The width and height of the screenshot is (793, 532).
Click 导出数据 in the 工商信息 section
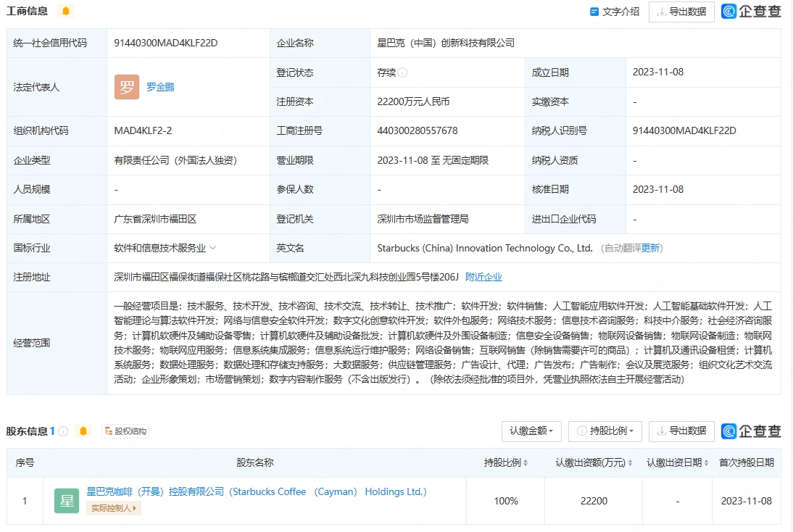(x=681, y=12)
